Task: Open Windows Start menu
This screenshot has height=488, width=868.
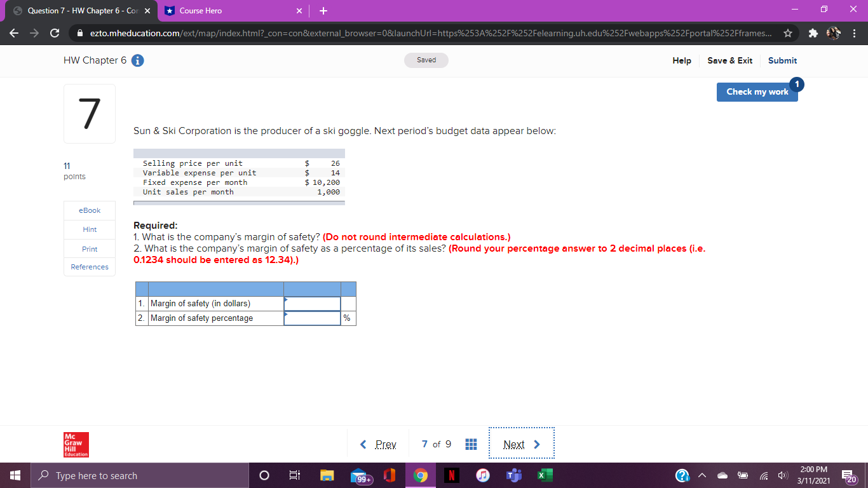Action: coord(15,475)
